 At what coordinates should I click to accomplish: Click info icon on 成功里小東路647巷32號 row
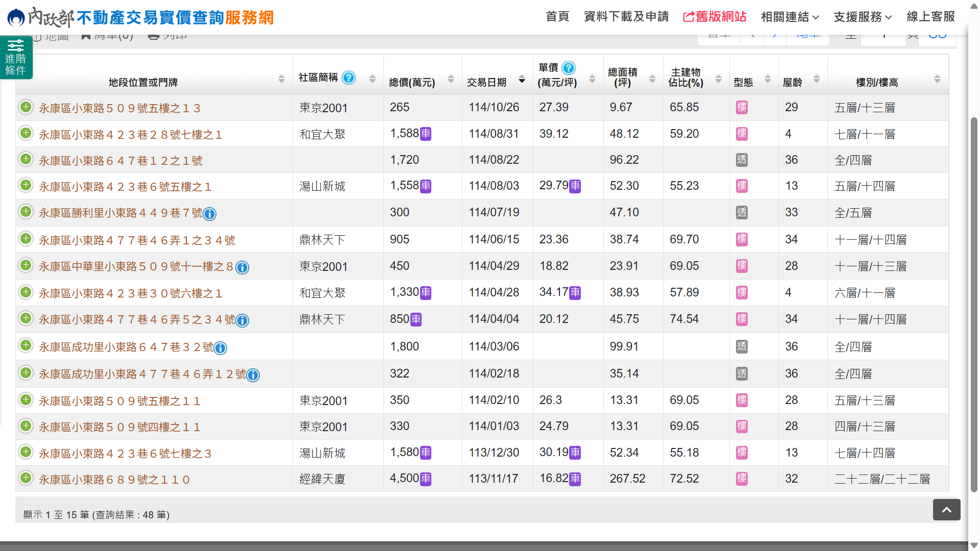pos(220,348)
